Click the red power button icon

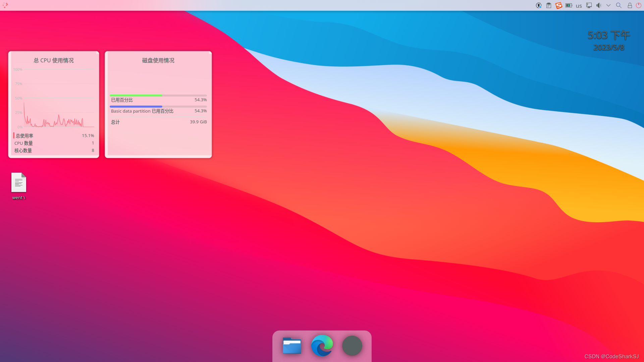[639, 5]
